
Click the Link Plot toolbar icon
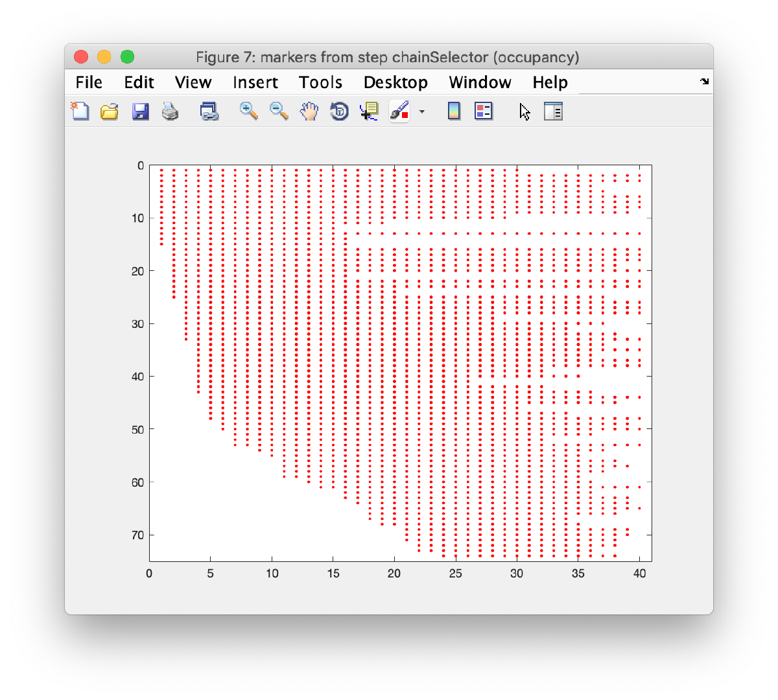click(209, 111)
